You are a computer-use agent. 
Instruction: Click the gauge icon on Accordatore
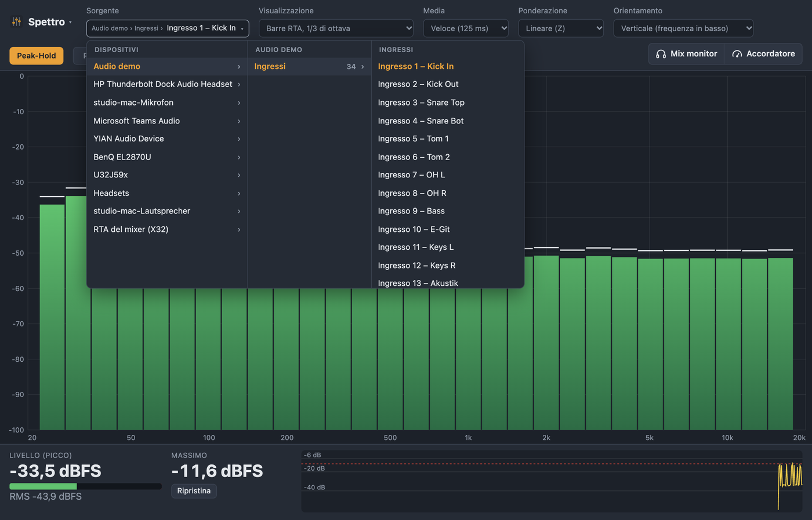[x=737, y=54]
